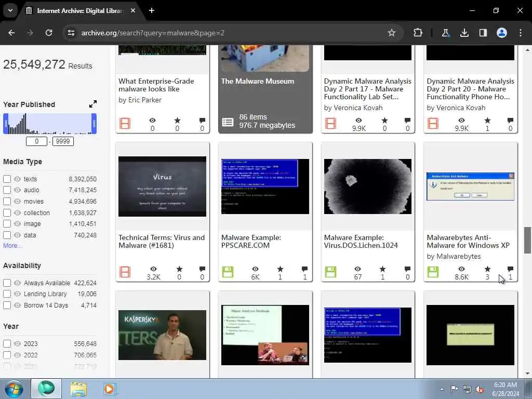Open the media player taskbar icon
The height and width of the screenshot is (399, 532).
pyautogui.click(x=109, y=389)
